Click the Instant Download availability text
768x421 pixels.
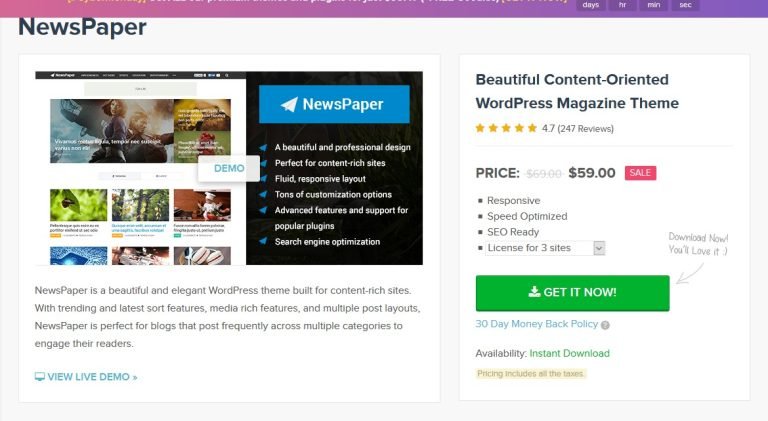click(x=570, y=353)
